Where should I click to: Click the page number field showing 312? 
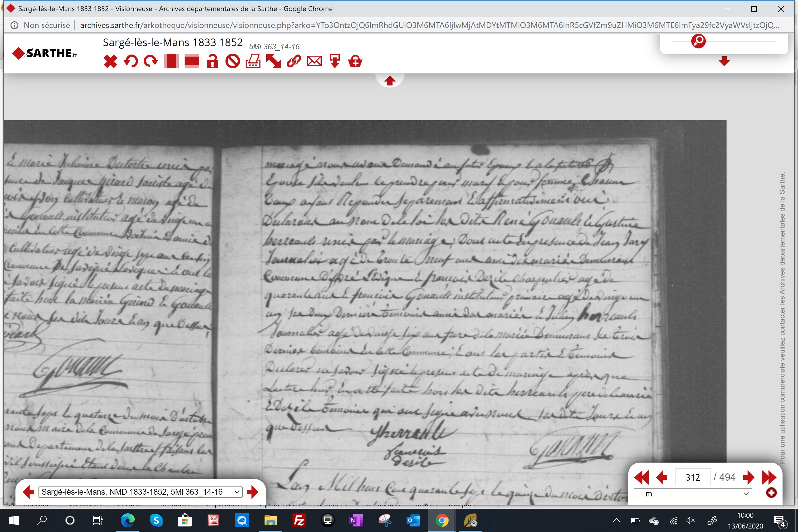pos(692,477)
